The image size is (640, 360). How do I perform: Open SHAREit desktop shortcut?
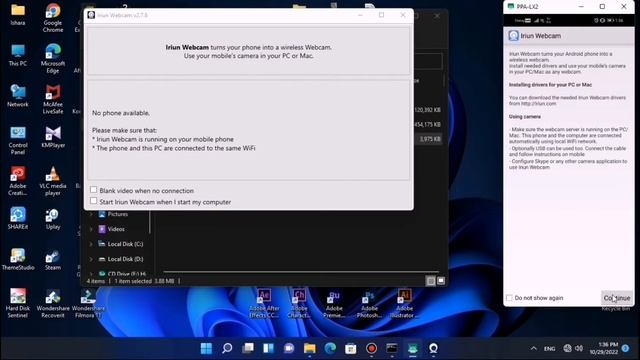18,218
